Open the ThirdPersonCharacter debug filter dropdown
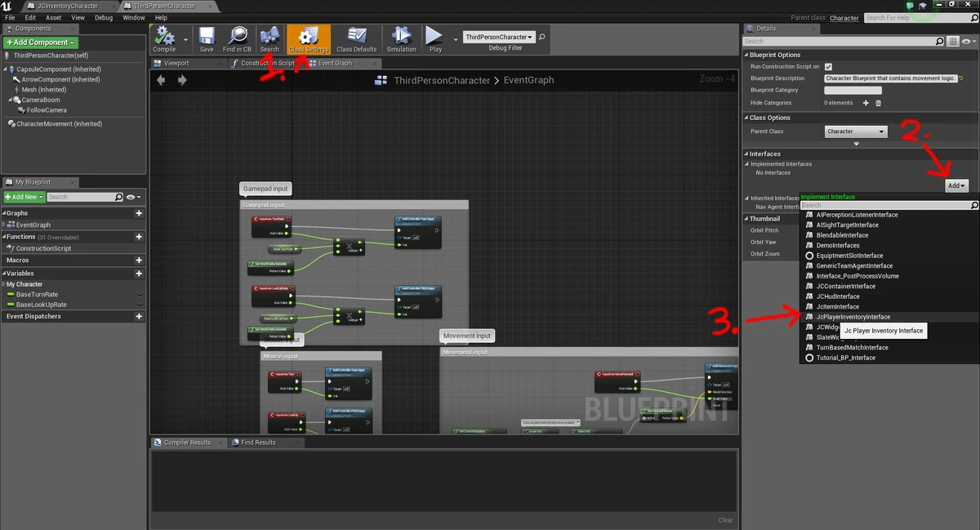Image resolution: width=980 pixels, height=530 pixels. pos(499,37)
